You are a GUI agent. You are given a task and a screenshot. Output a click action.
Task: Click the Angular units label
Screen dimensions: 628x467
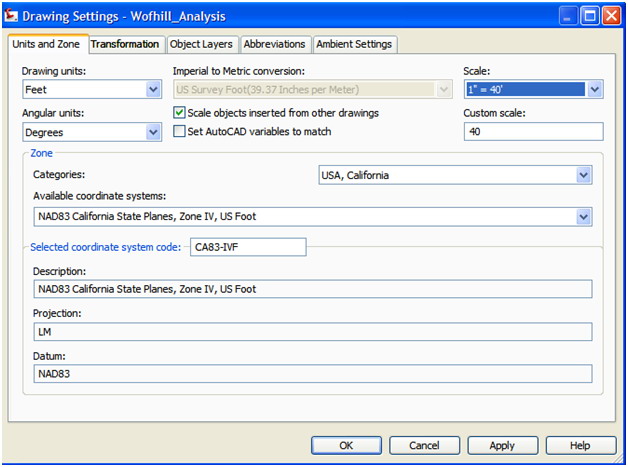[x=53, y=113]
